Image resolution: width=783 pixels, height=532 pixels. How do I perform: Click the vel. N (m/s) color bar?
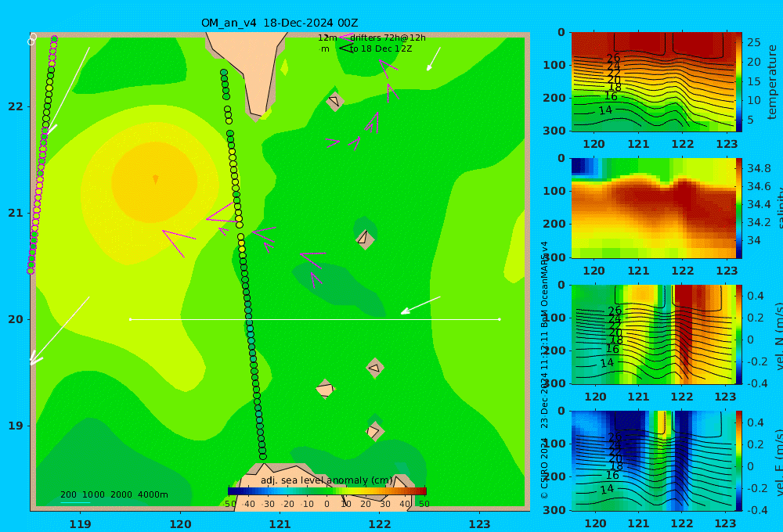739,334
